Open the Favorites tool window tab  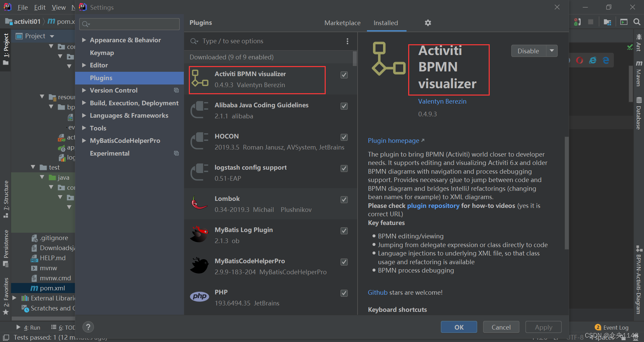point(6,296)
